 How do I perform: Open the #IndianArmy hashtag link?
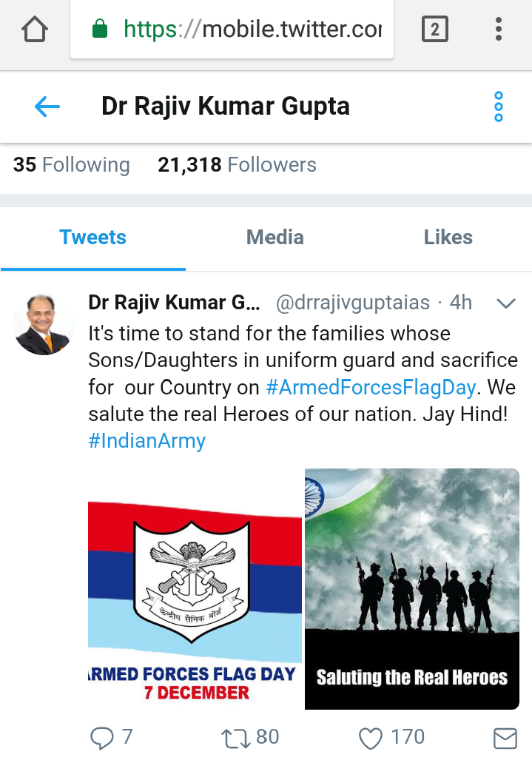pyautogui.click(x=147, y=441)
